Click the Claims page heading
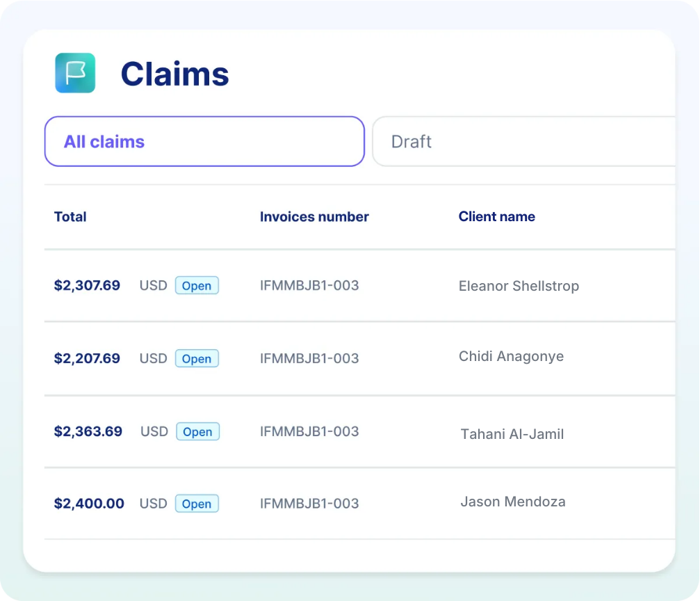Image resolution: width=700 pixels, height=601 pixels. 174,74
